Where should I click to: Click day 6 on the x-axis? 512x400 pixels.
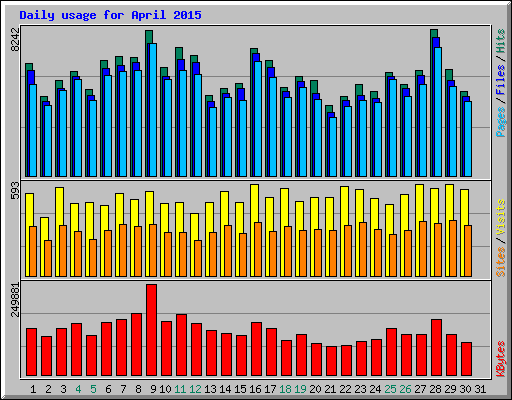(x=108, y=389)
